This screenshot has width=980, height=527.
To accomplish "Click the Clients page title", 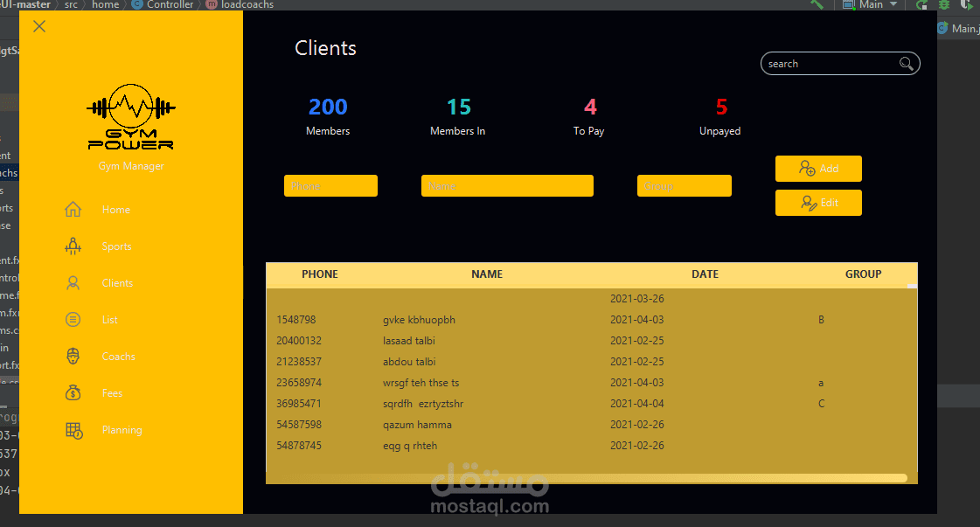I will point(325,48).
